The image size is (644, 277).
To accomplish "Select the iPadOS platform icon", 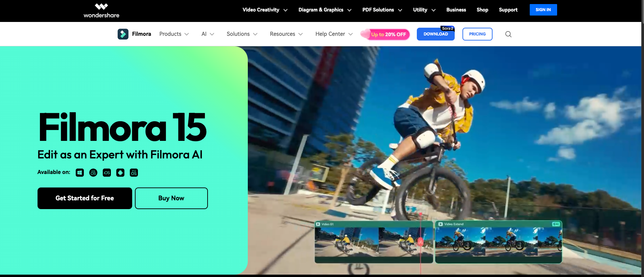I will pos(134,173).
